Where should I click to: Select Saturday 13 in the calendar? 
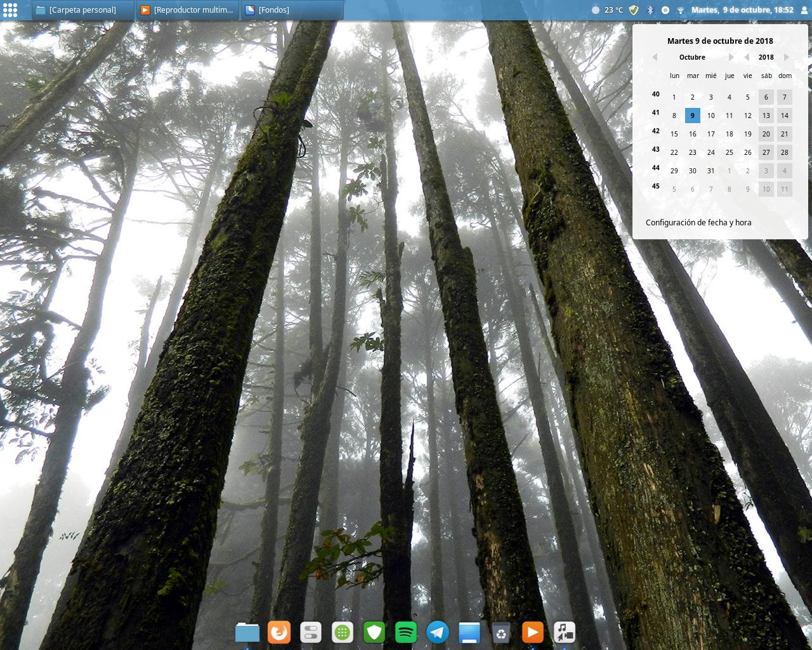click(x=766, y=116)
